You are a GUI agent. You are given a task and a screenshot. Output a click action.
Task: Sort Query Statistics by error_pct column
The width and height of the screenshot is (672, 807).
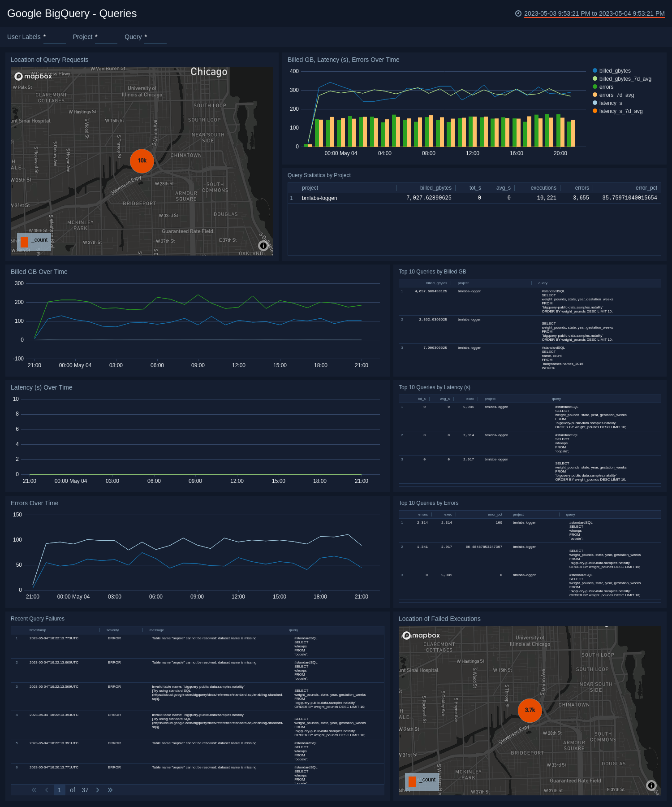[646, 188]
